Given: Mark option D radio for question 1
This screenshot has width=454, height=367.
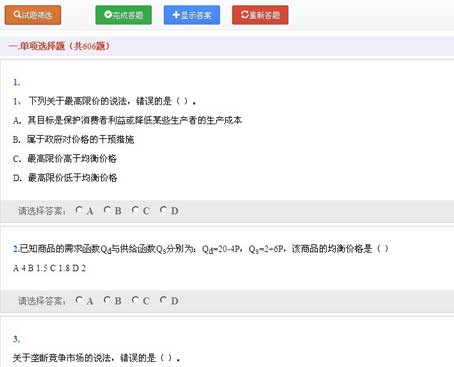Looking at the screenshot, I should 163,210.
